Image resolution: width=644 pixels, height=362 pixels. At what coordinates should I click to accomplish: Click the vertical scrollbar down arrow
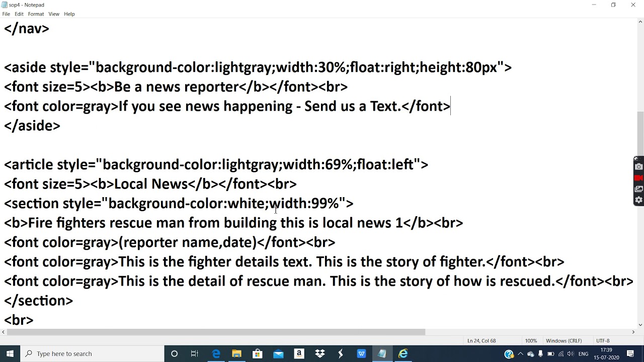[640, 325]
